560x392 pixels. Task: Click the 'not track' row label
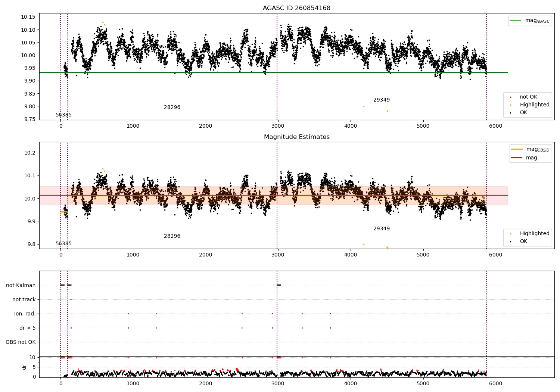click(24, 300)
